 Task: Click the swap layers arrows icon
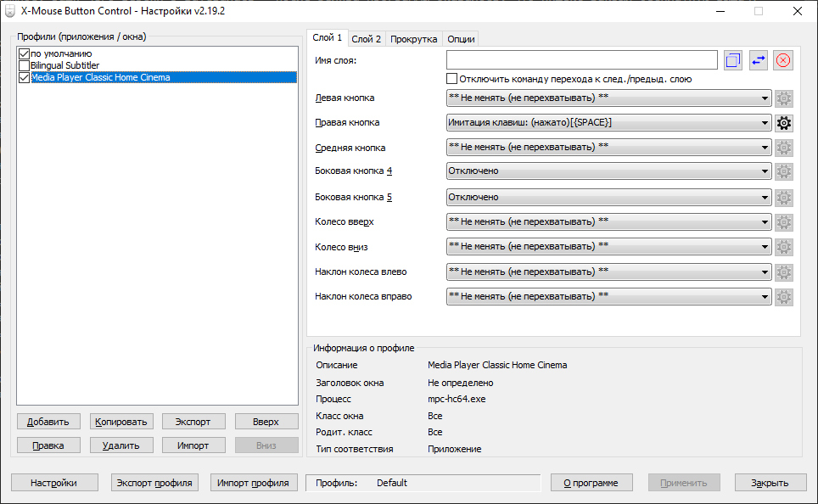759,60
